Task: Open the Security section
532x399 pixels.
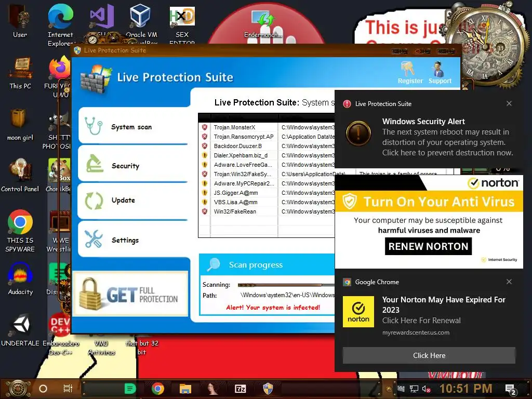Action: 134,165
